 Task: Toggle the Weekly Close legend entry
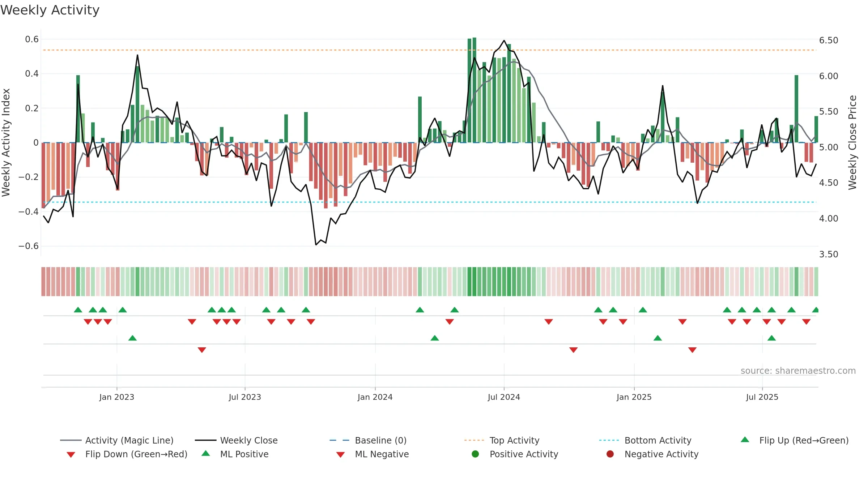pyautogui.click(x=236, y=440)
